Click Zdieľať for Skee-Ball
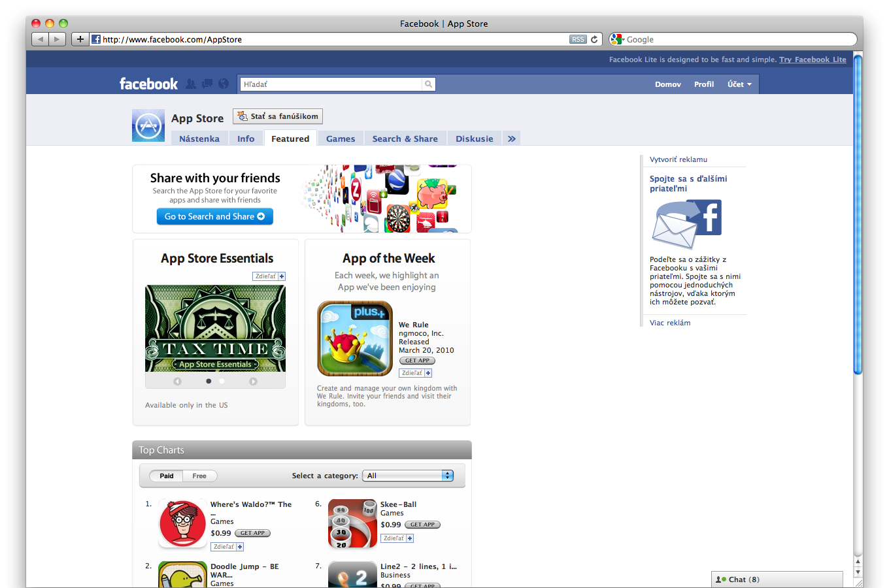 (397, 538)
